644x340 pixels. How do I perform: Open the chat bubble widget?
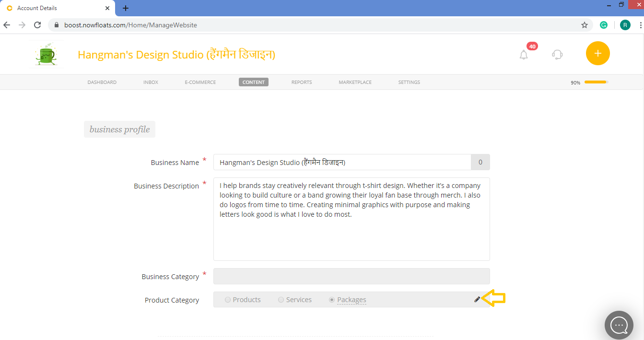[x=619, y=325]
